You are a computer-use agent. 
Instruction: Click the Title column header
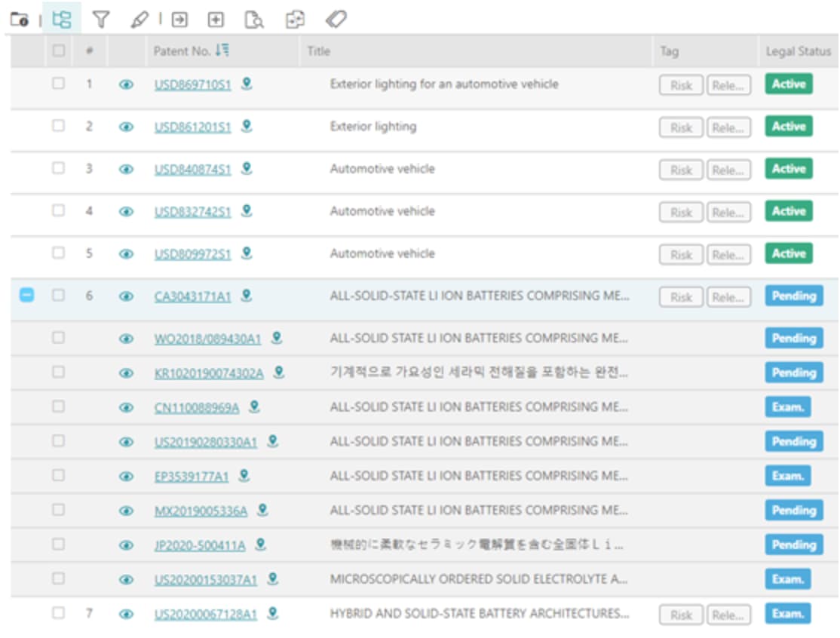(x=319, y=51)
